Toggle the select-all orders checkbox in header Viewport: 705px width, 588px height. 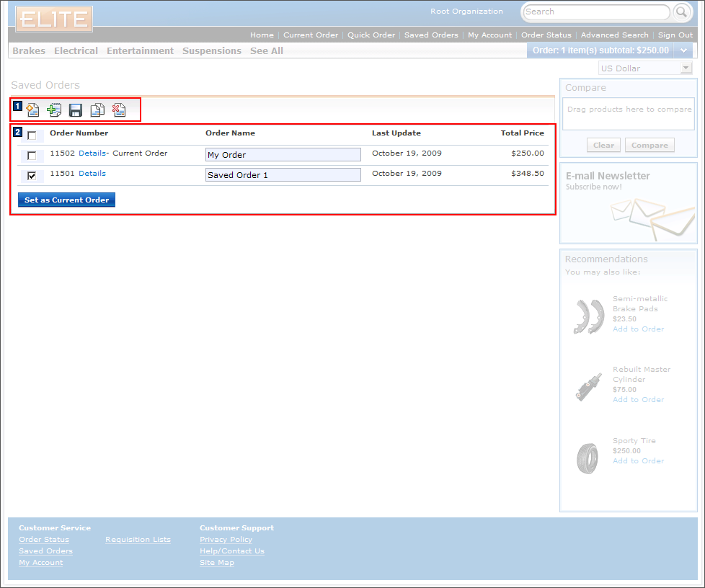coord(32,135)
